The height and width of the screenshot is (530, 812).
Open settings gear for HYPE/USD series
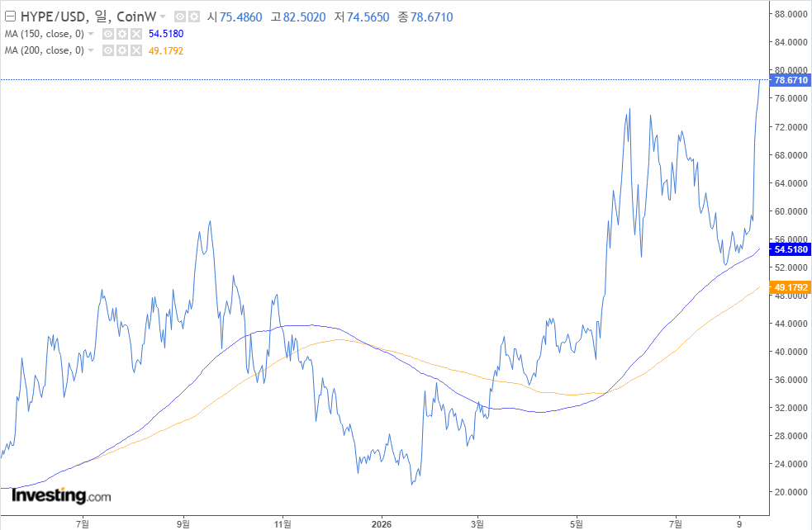click(193, 17)
